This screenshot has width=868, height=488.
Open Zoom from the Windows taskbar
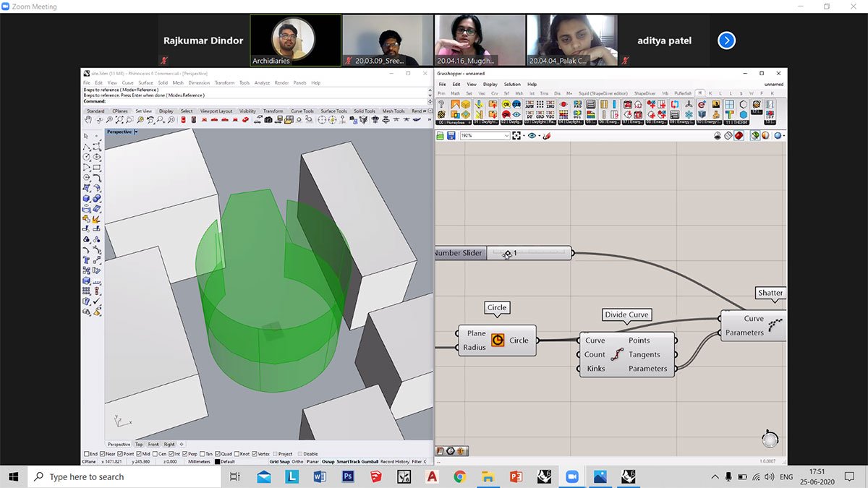pyautogui.click(x=573, y=476)
